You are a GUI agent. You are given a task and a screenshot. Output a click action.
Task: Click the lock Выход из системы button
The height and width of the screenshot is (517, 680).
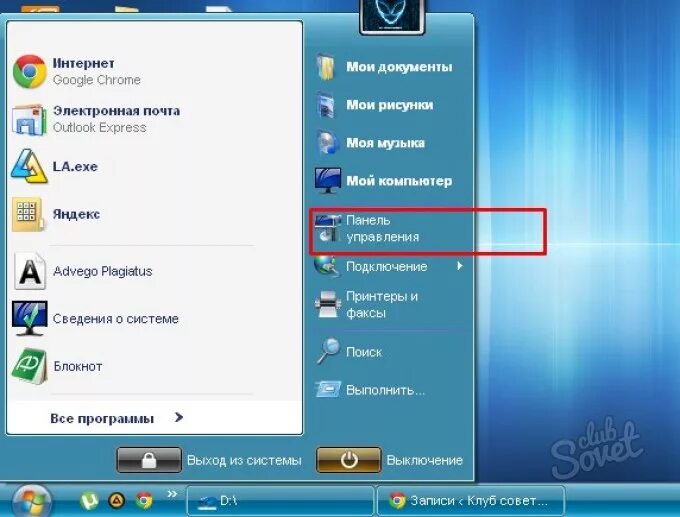tap(149, 460)
